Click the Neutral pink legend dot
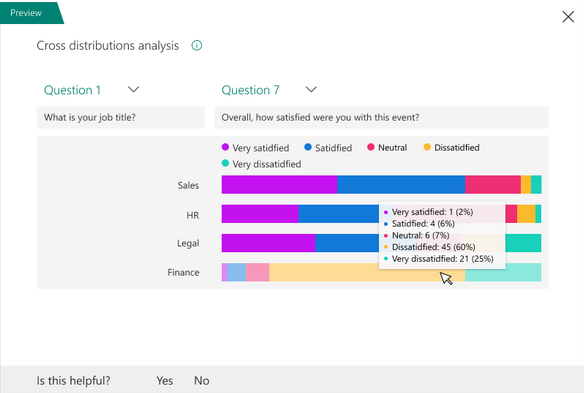Viewport: 584px width, 393px height. 371,147
